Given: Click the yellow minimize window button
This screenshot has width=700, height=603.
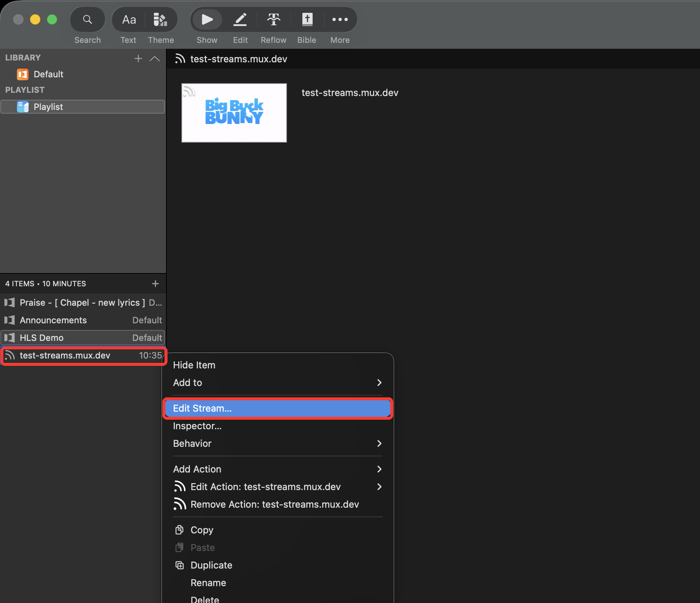Looking at the screenshot, I should [35, 19].
